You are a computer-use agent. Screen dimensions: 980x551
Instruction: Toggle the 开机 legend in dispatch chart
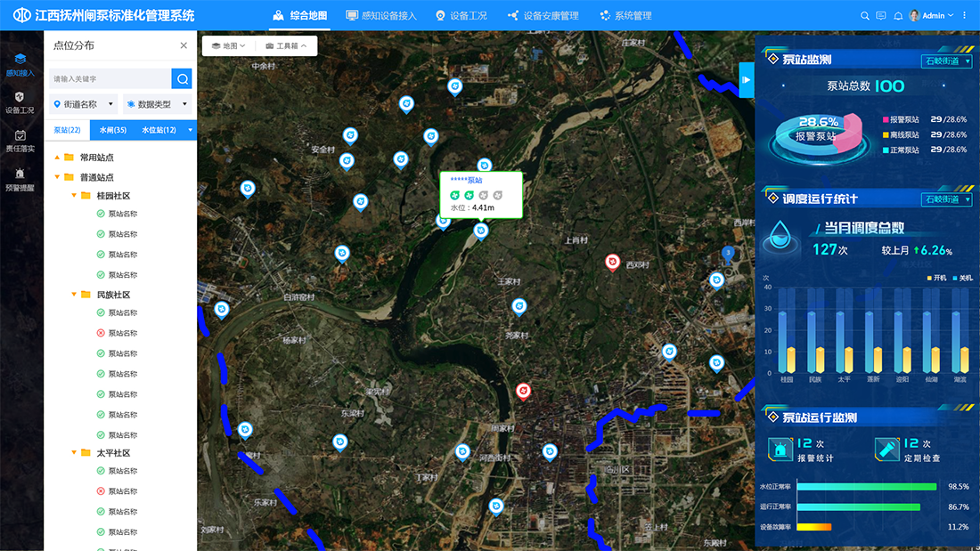pyautogui.click(x=935, y=278)
